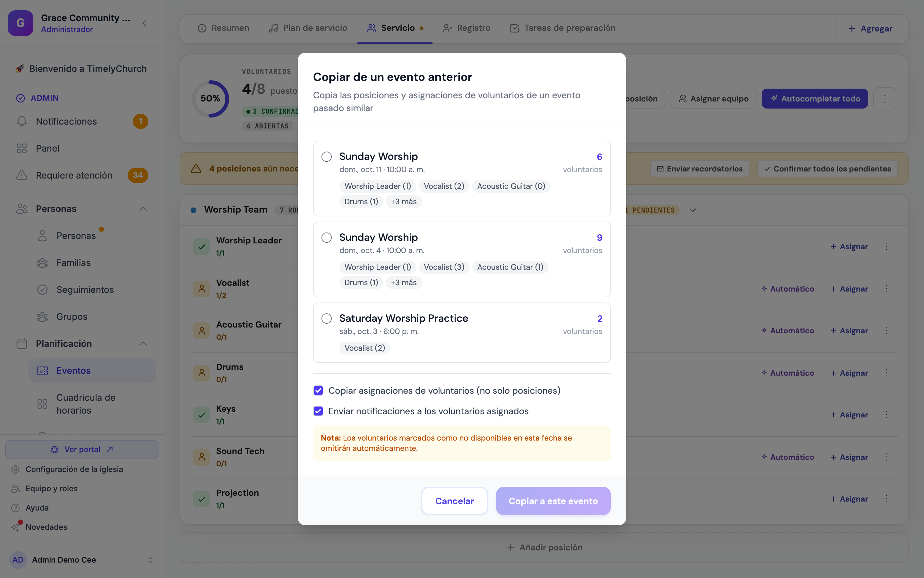Switch to Tareas de preparación tab
The image size is (924, 578).
pyautogui.click(x=563, y=28)
